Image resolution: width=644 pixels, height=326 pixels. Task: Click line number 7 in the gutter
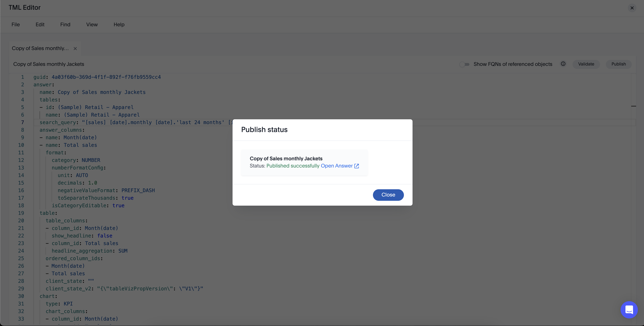pyautogui.click(x=22, y=122)
